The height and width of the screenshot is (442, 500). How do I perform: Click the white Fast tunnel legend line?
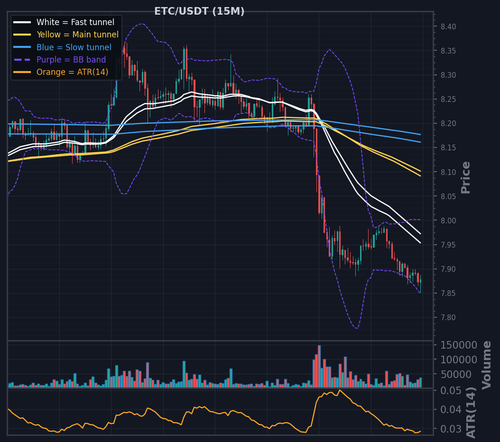pos(22,22)
